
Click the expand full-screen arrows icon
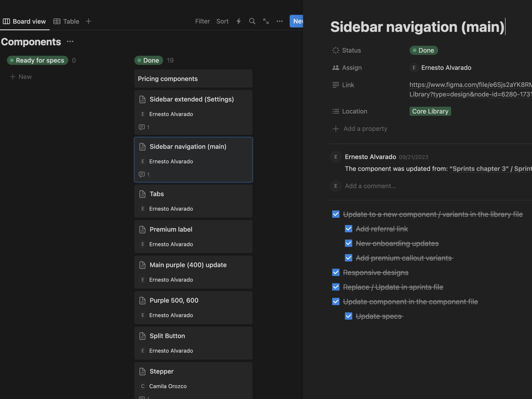pos(266,21)
